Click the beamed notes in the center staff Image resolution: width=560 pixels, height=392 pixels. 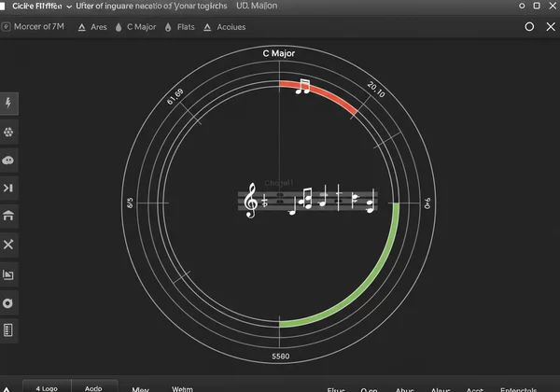306,199
